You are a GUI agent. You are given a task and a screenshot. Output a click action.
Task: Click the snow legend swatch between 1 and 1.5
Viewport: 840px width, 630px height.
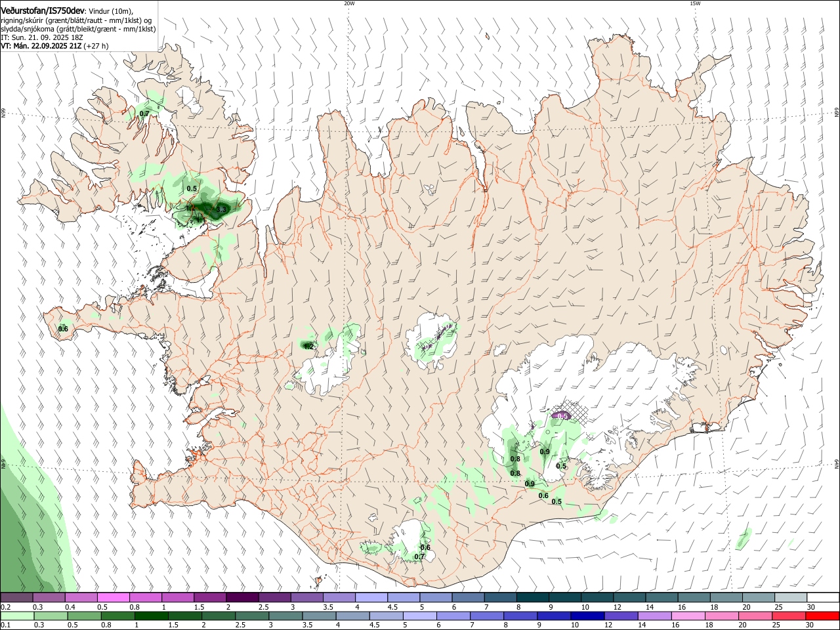pos(178,597)
